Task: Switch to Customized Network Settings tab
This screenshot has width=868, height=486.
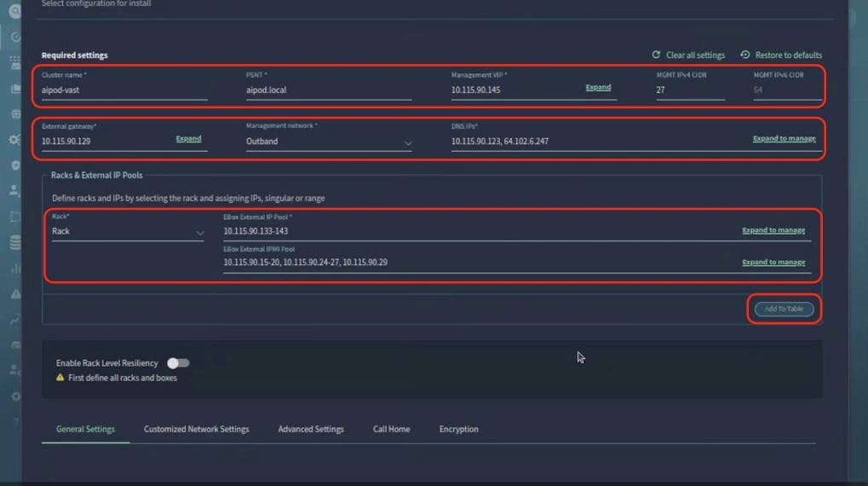Action: (x=197, y=429)
